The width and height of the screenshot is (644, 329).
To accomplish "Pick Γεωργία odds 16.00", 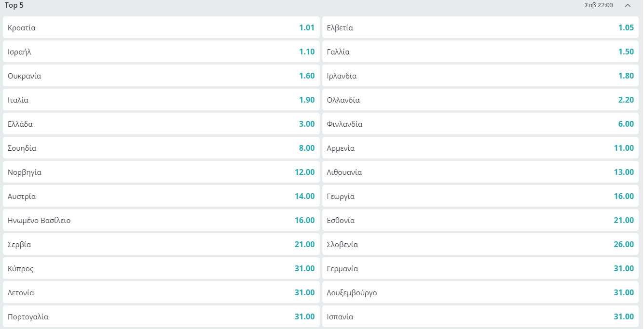I will pyautogui.click(x=480, y=196).
